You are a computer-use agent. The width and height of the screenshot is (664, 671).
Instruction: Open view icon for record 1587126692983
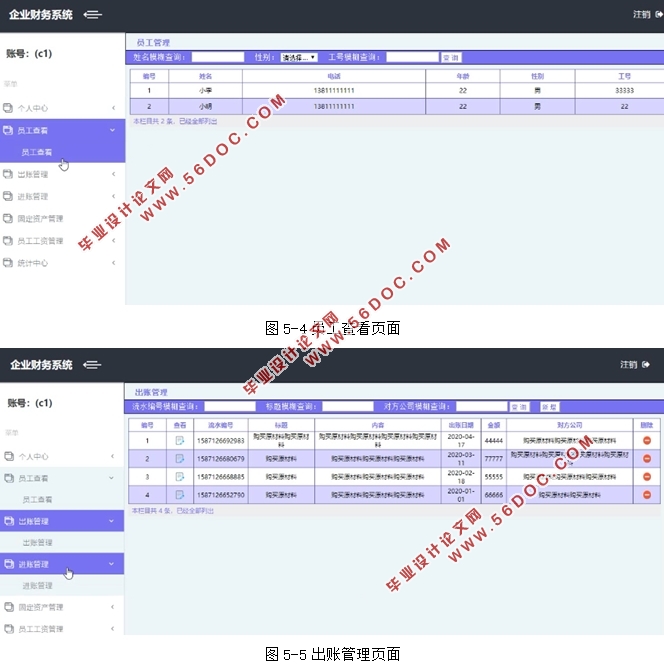(x=180, y=441)
